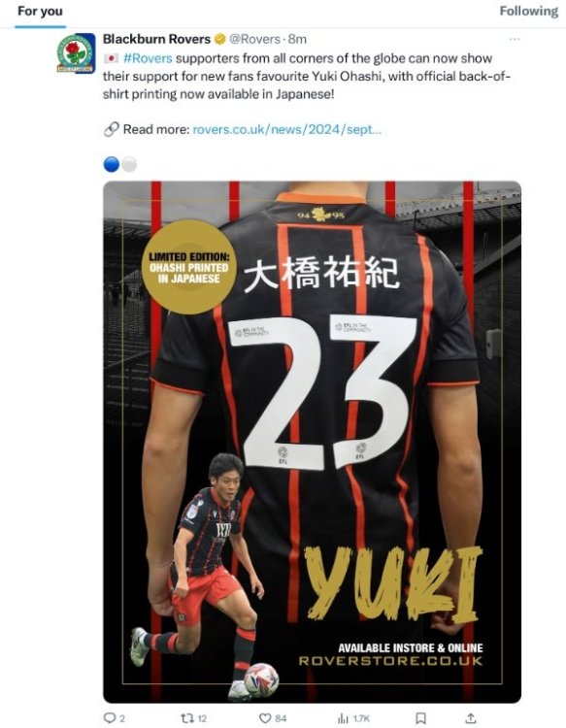Share the post via upload icon
This screenshot has width=566, height=728.
pyautogui.click(x=470, y=718)
